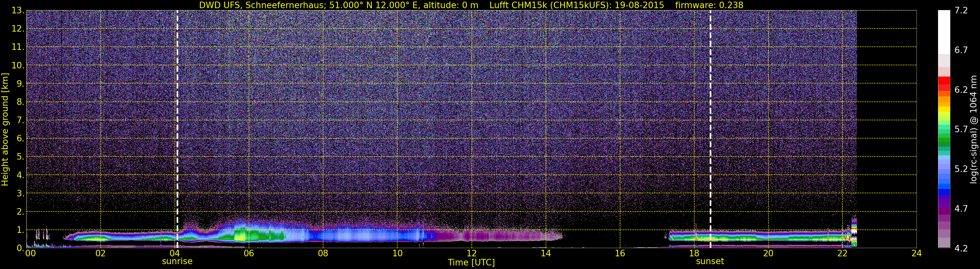
Task: Click the 'sunrise' label below the time axis
Action: click(x=177, y=262)
